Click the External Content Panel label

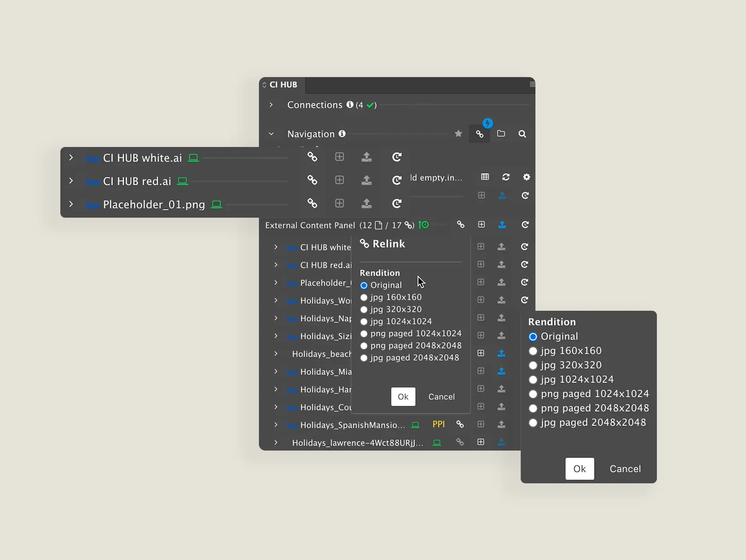(310, 225)
